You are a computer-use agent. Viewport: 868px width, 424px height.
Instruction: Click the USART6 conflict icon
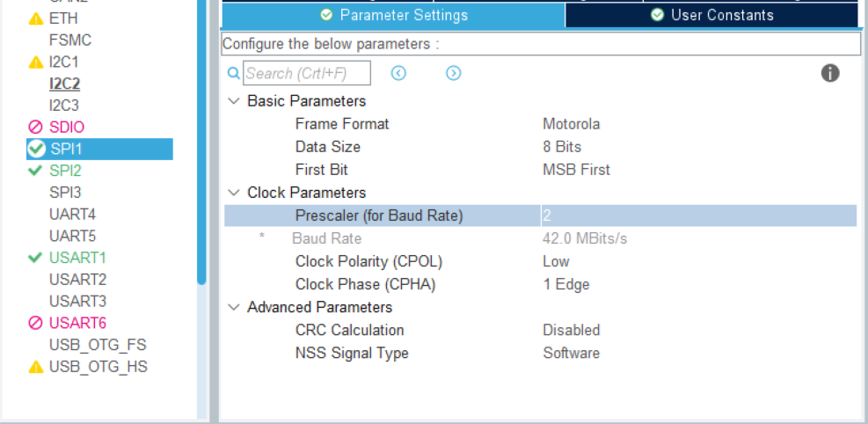click(36, 323)
